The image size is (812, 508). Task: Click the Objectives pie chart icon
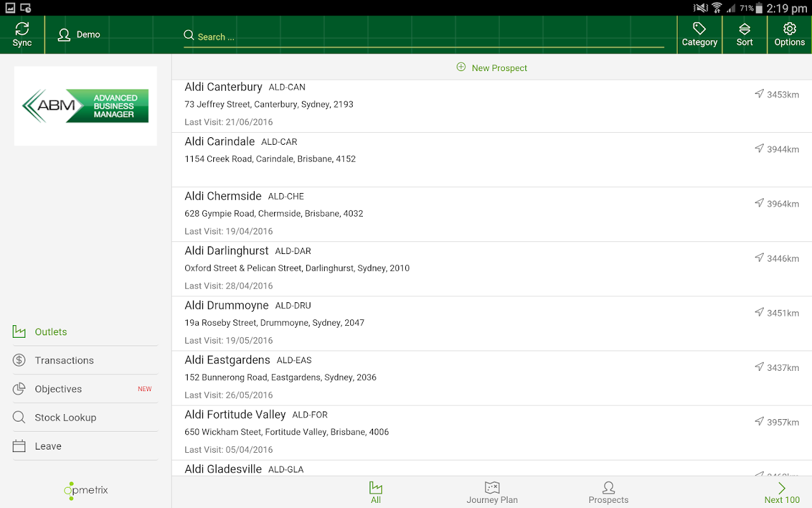[x=19, y=389]
